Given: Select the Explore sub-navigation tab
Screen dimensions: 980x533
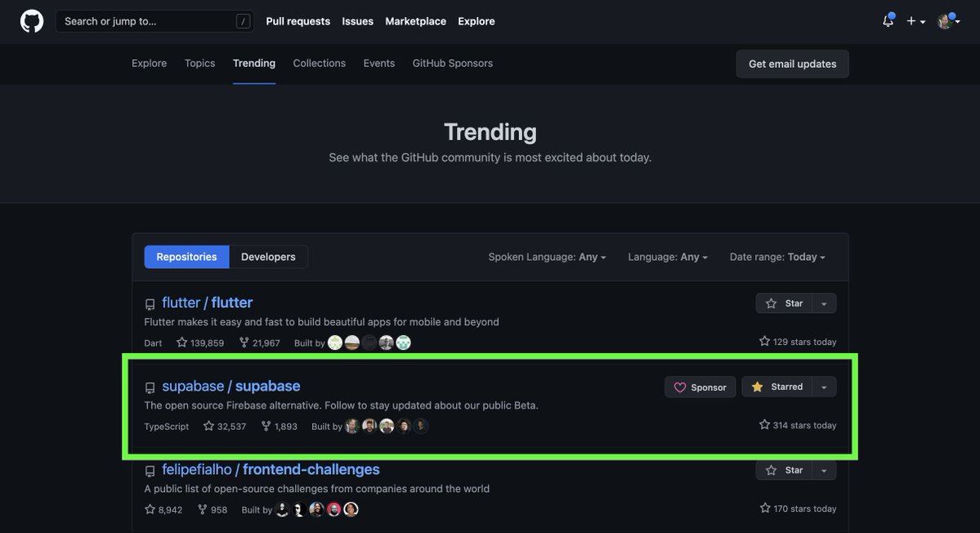Looking at the screenshot, I should 149,63.
